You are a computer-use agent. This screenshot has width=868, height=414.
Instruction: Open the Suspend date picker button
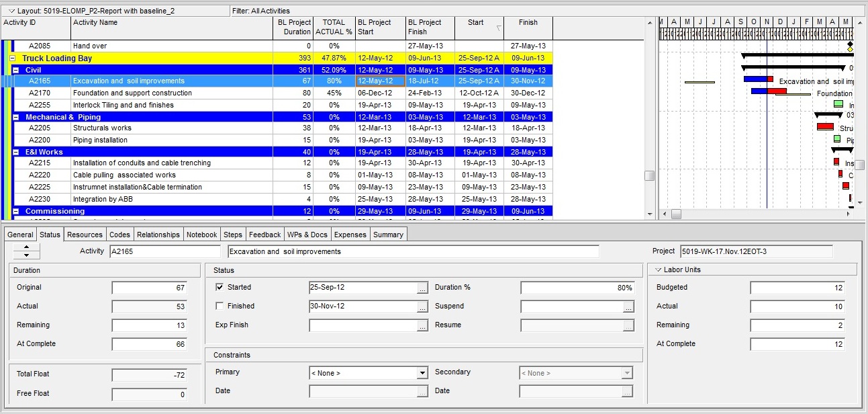click(x=628, y=306)
